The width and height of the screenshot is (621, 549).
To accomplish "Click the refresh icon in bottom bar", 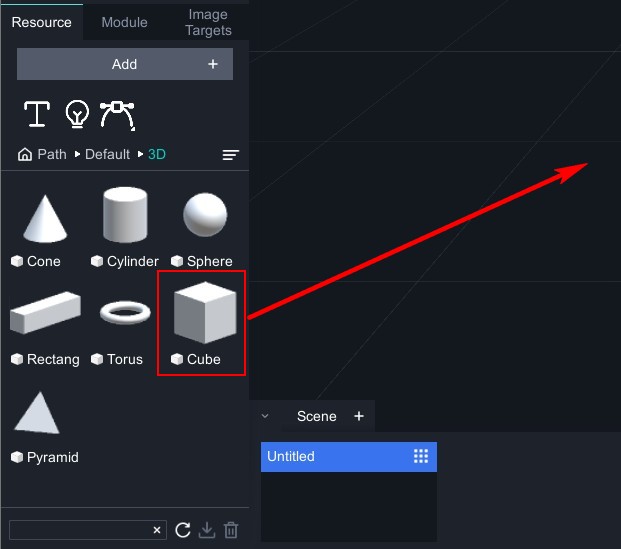I will [183, 530].
